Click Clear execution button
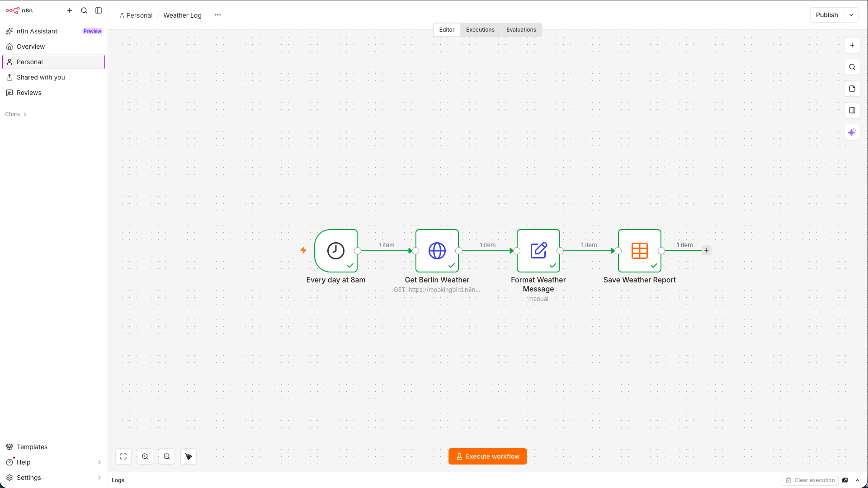The height and width of the screenshot is (488, 868). (x=810, y=480)
